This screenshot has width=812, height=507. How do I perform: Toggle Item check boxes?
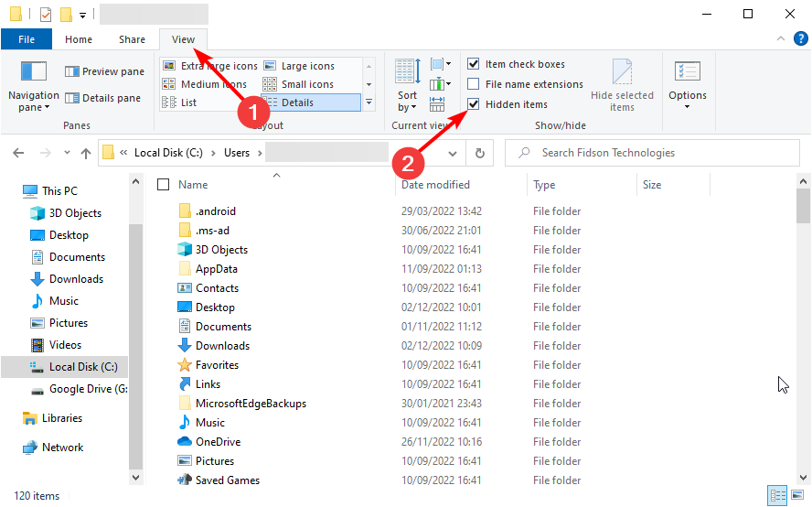tap(474, 64)
